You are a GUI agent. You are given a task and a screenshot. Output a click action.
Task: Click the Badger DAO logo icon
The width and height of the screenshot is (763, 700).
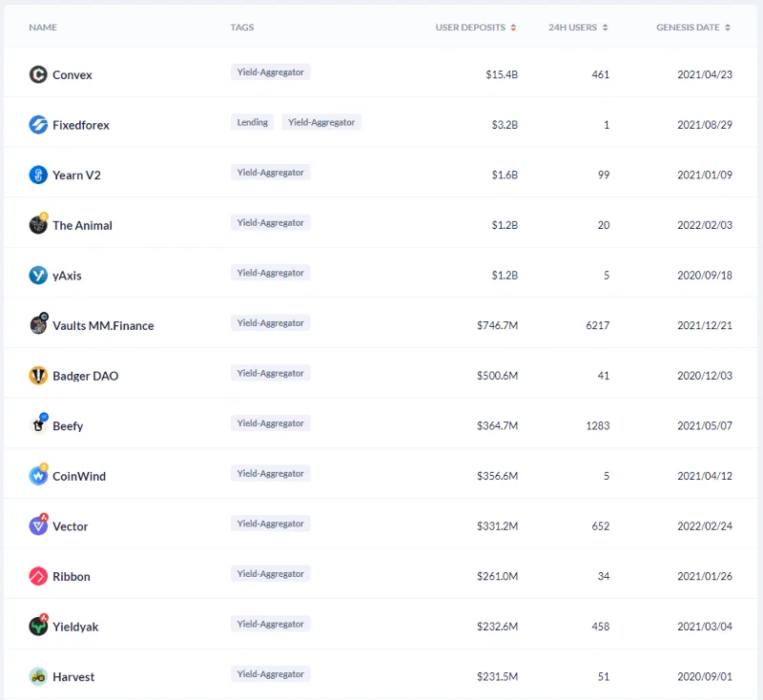point(38,375)
